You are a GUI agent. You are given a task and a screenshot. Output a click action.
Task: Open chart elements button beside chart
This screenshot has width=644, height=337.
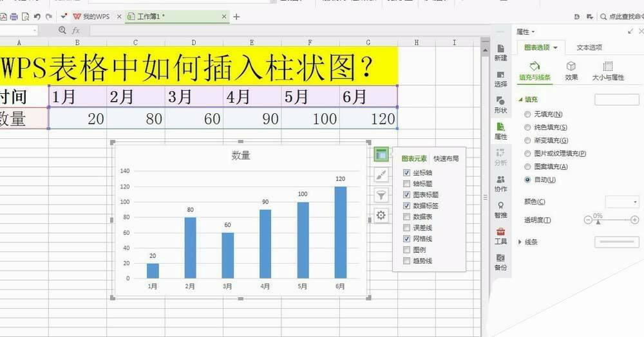381,154
